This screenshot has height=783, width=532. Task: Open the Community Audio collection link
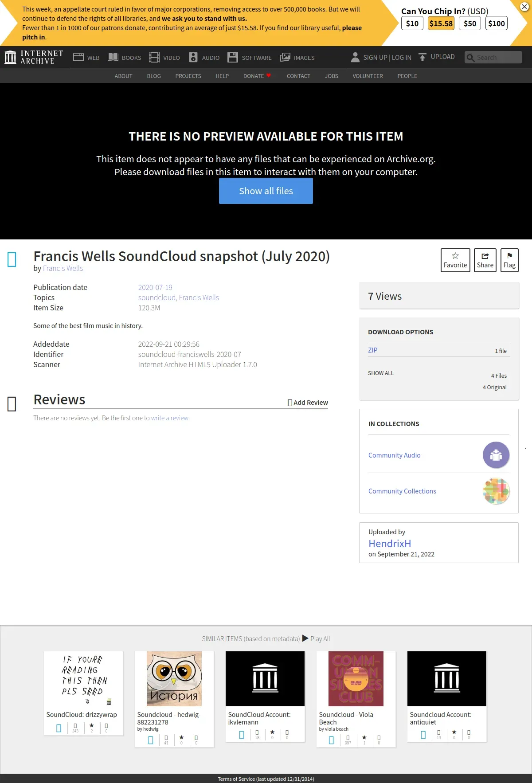[395, 455]
